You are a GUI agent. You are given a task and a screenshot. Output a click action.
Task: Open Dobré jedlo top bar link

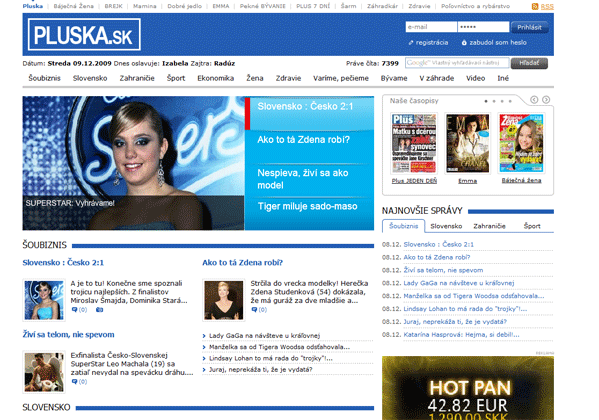[x=185, y=6]
